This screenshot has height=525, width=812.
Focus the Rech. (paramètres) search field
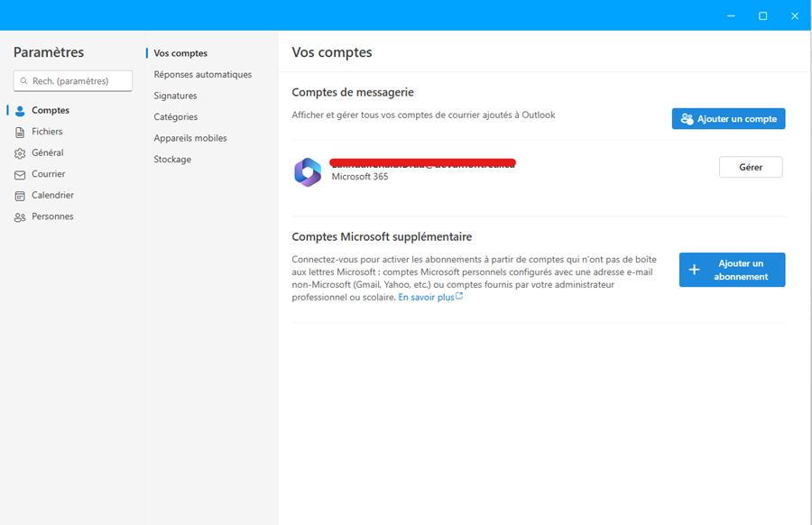pyautogui.click(x=73, y=81)
